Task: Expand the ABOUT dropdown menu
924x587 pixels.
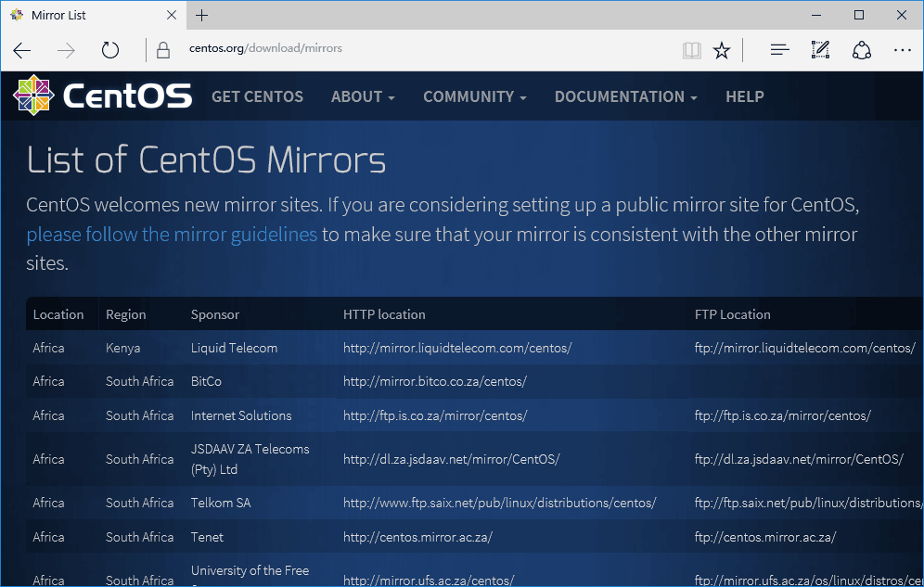Action: click(x=363, y=96)
